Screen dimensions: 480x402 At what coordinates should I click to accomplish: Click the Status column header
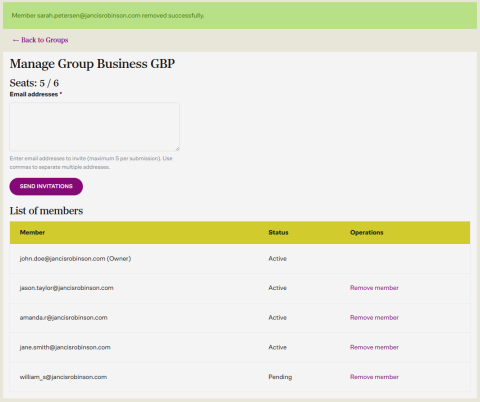click(278, 233)
